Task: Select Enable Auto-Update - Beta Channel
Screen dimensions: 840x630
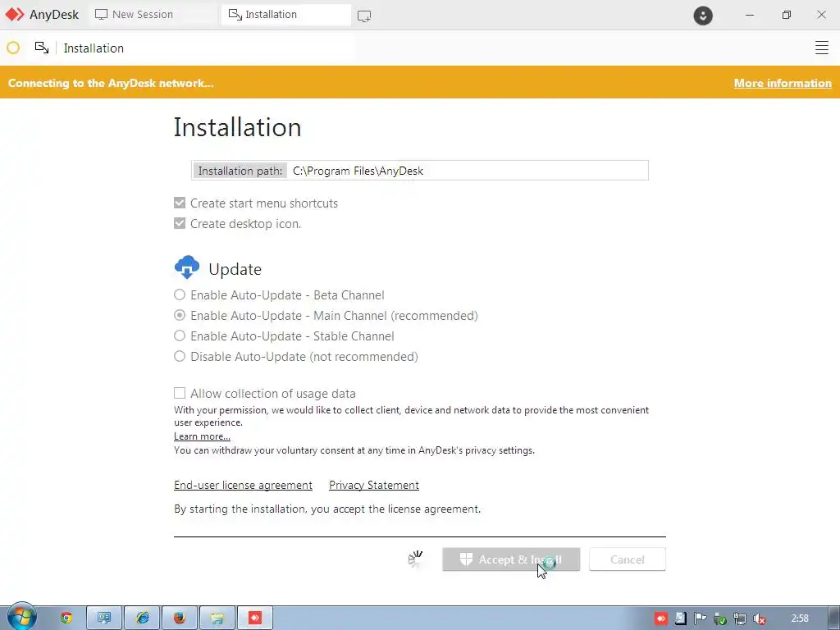Action: 180,294
